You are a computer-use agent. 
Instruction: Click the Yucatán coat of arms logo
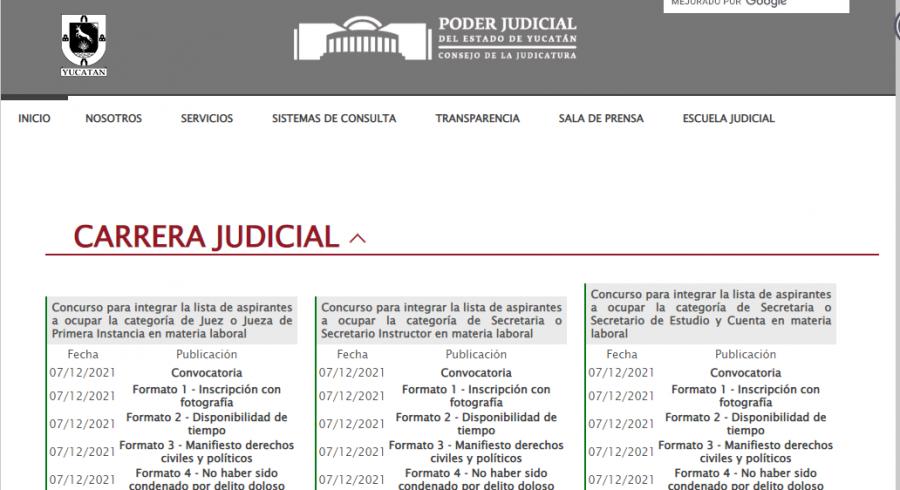(84, 45)
